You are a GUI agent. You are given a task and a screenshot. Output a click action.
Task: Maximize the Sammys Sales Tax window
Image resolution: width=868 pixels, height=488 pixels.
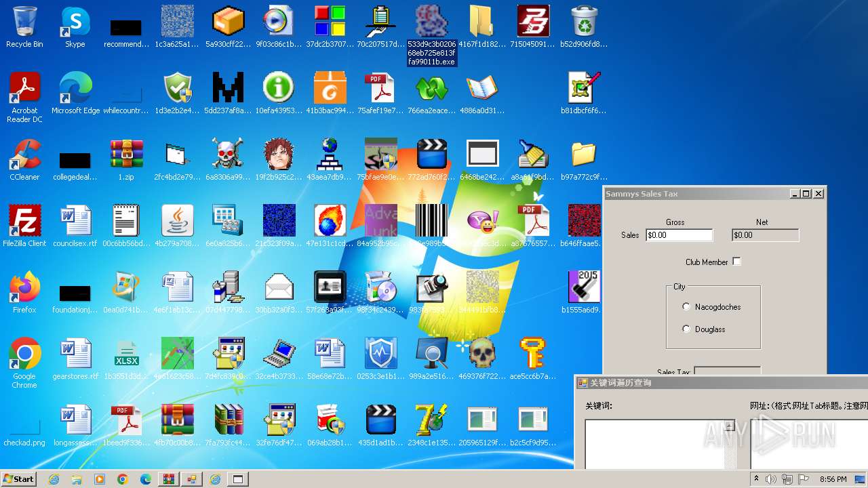click(x=806, y=194)
